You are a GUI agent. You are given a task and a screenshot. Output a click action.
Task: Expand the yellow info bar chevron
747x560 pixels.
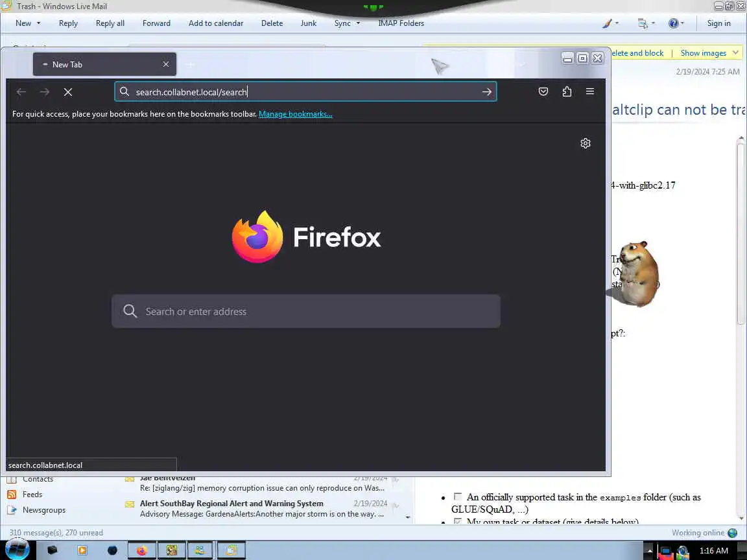pos(735,52)
